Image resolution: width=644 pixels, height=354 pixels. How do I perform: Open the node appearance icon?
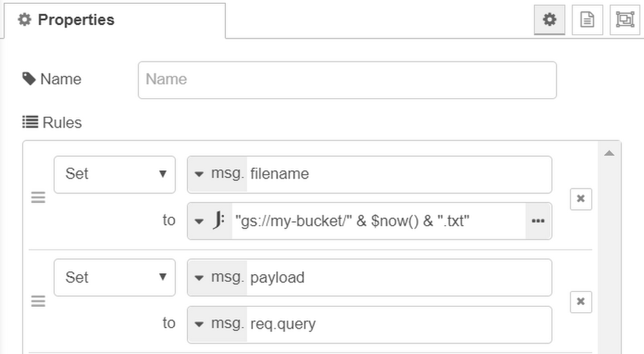click(x=625, y=20)
